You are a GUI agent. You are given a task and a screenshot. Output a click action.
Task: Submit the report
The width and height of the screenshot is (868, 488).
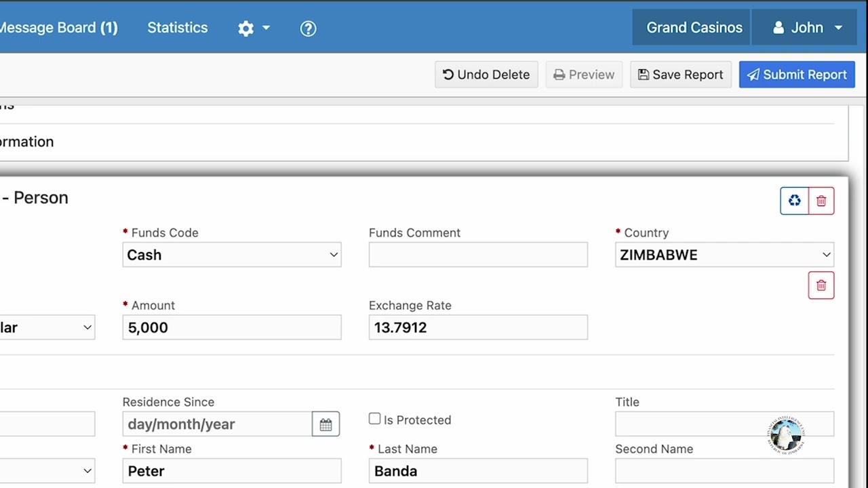tap(797, 75)
